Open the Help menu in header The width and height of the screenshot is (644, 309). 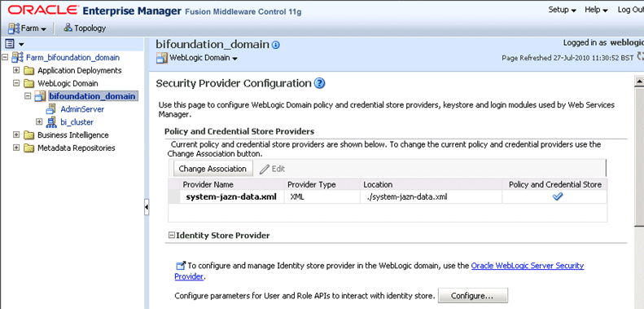pyautogui.click(x=596, y=10)
